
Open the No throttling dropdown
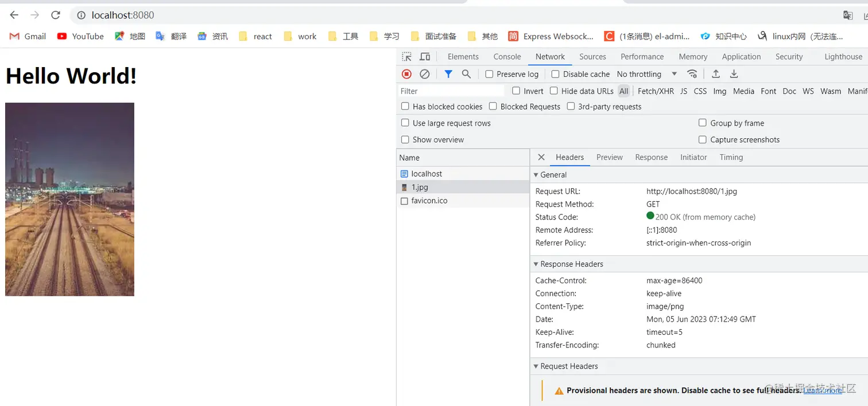point(647,74)
